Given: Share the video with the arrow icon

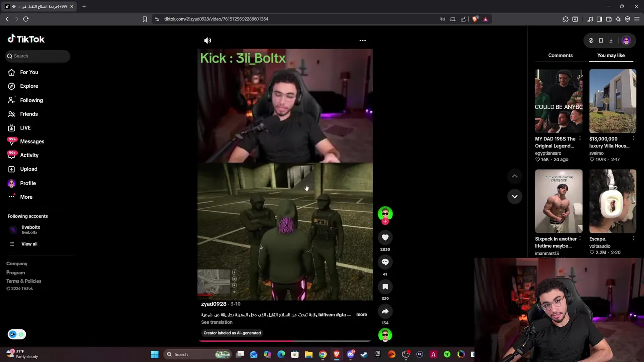Looking at the screenshot, I should point(385,311).
